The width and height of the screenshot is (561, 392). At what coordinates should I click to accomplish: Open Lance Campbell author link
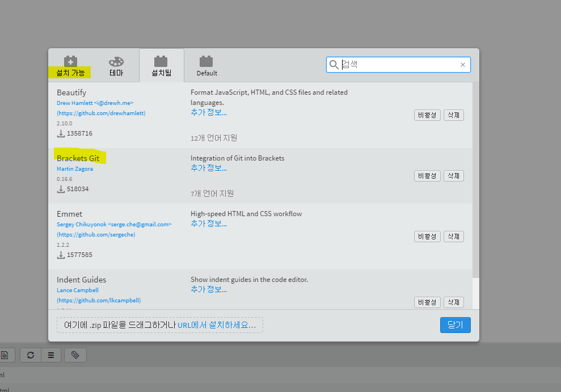[78, 290]
